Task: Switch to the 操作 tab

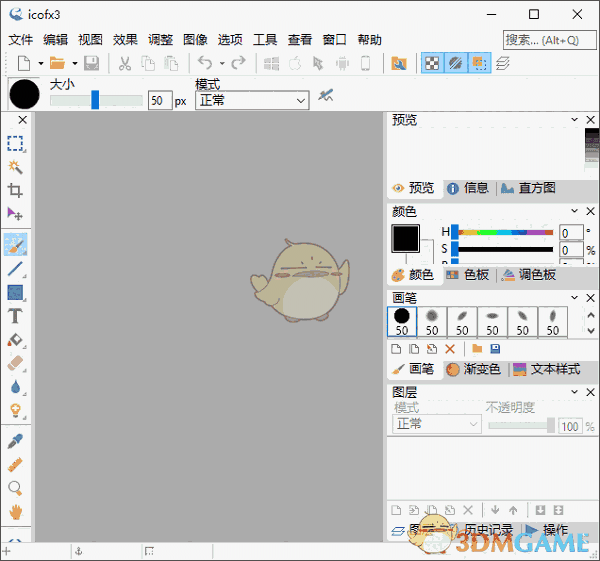Action: point(547,530)
